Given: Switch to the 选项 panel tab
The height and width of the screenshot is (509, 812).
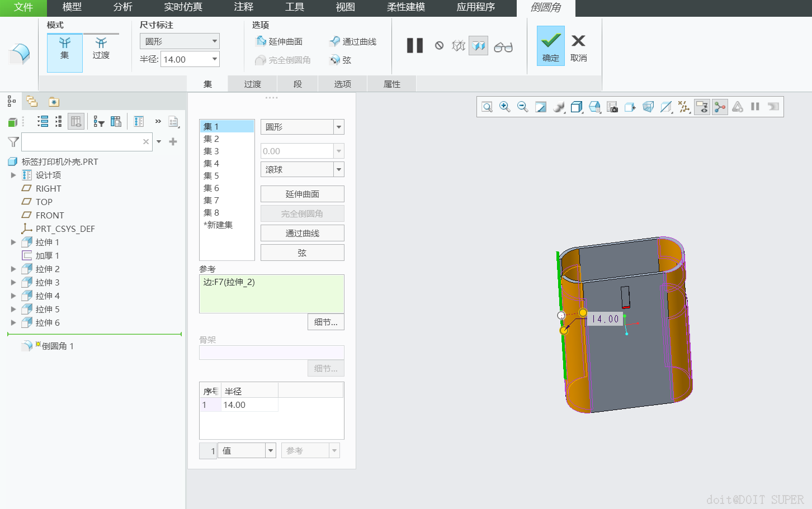Looking at the screenshot, I should [x=342, y=84].
